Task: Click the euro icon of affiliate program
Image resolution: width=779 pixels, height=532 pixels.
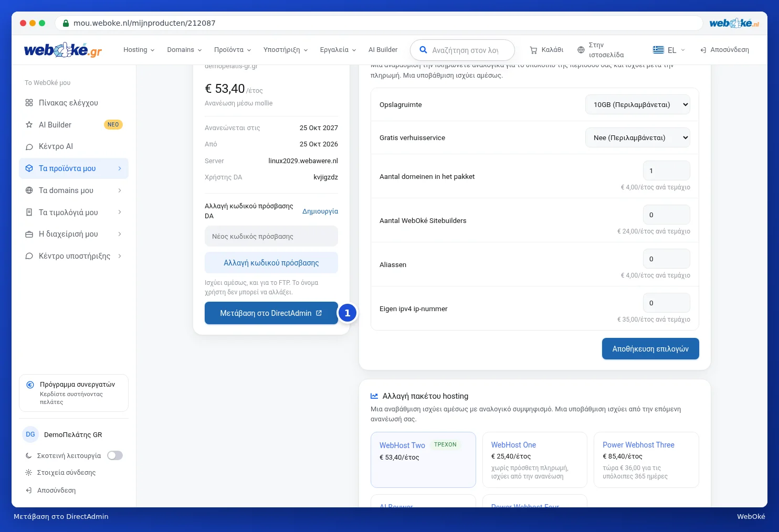Action: [30, 385]
